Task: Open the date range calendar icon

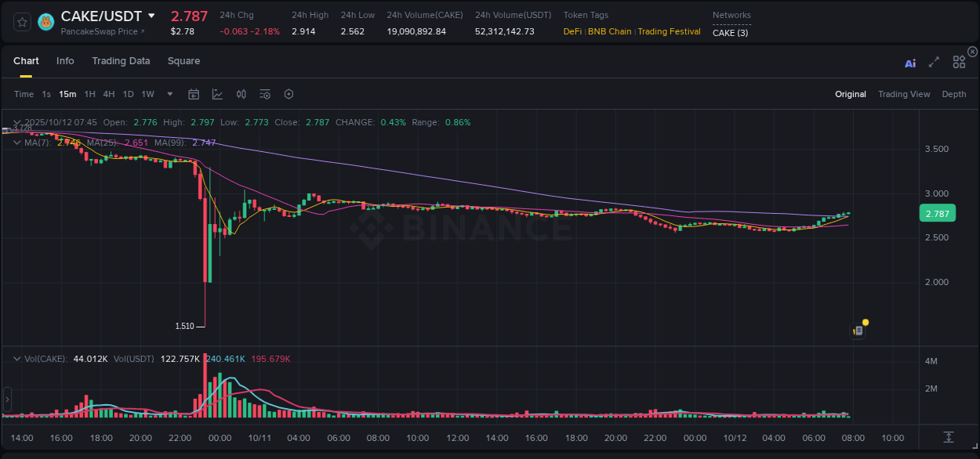Action: pyautogui.click(x=194, y=93)
